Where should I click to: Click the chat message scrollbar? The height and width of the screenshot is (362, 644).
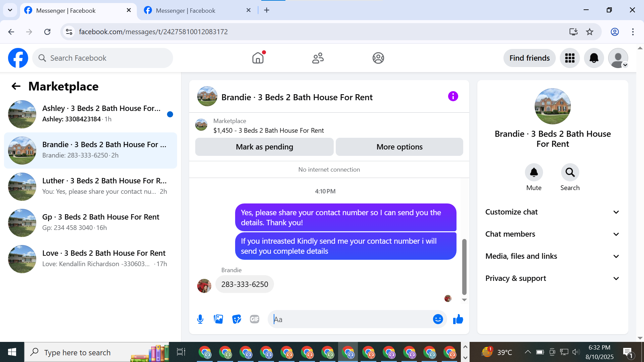pyautogui.click(x=464, y=266)
